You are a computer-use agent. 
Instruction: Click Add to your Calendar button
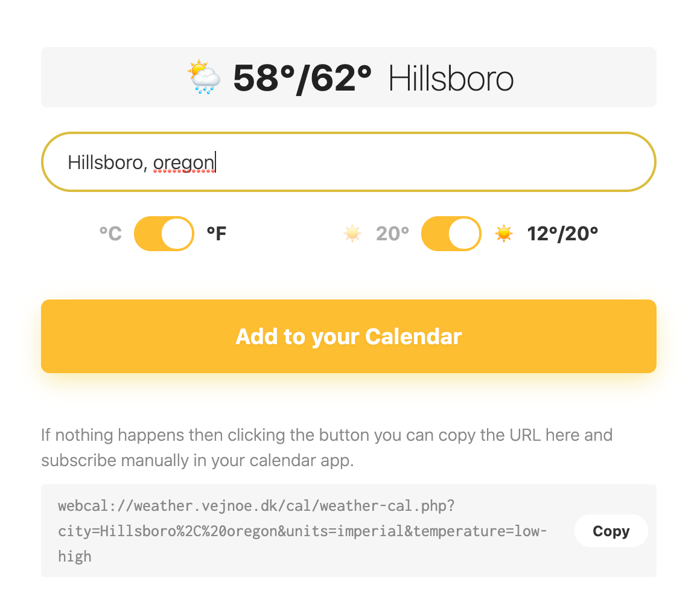349,336
